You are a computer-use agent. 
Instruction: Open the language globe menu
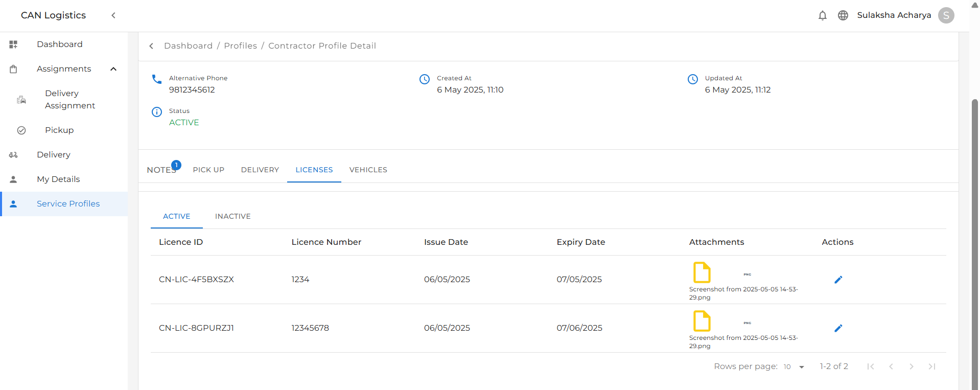843,15
